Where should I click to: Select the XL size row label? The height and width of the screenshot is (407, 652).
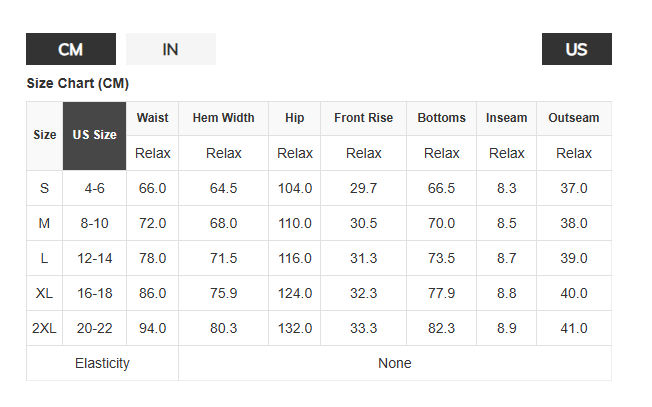[x=44, y=294]
